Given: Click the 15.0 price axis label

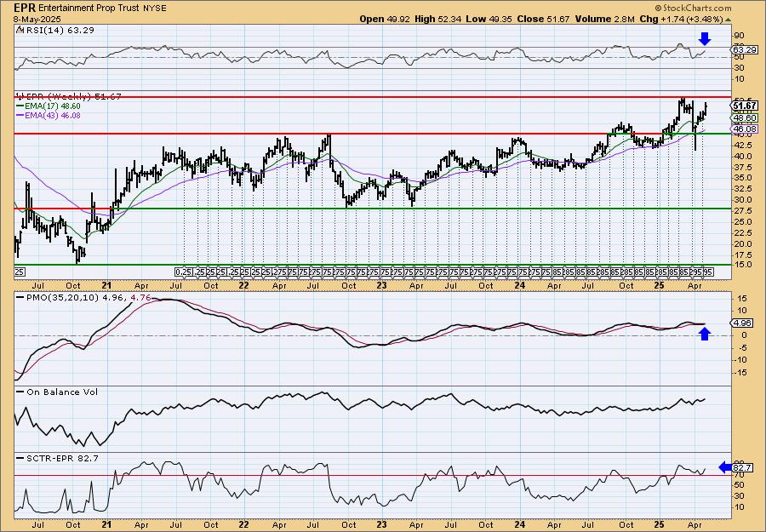Looking at the screenshot, I should coord(742,265).
